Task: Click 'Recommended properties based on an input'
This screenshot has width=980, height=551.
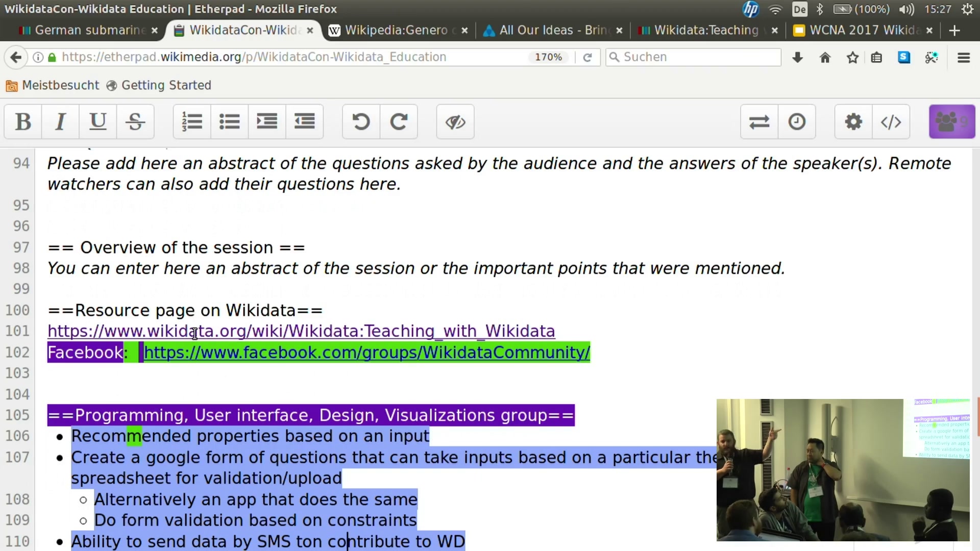Action: click(x=250, y=436)
